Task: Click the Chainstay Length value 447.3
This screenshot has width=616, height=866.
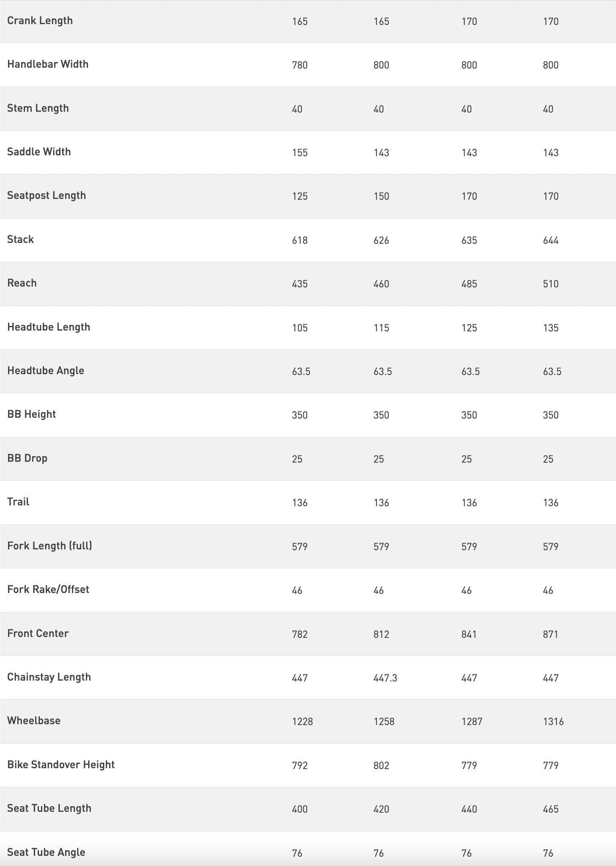Action: pyautogui.click(x=385, y=678)
